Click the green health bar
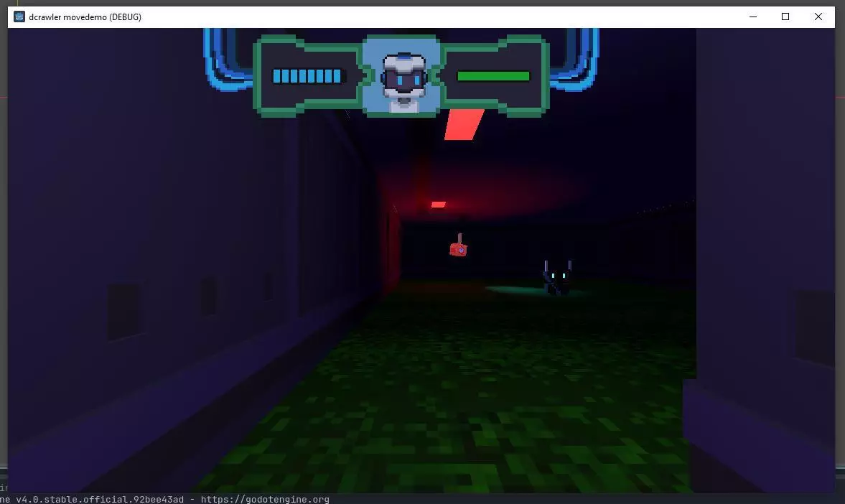 [x=493, y=76]
